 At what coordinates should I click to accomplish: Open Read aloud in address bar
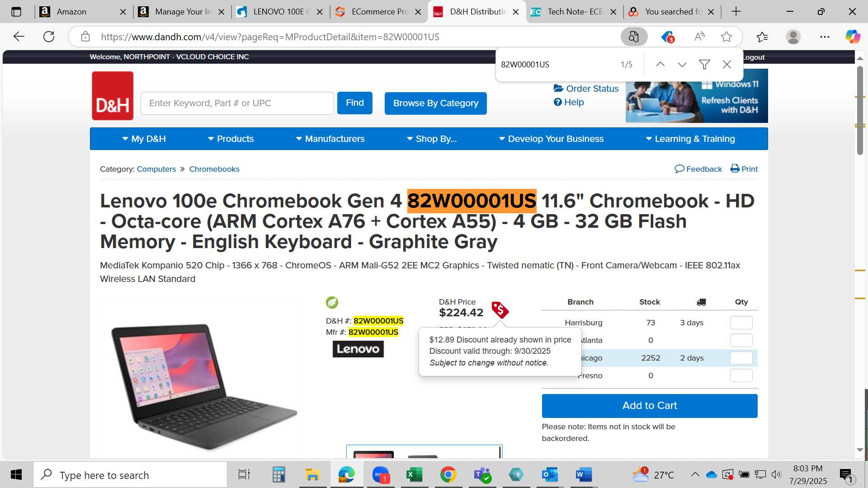click(x=699, y=37)
